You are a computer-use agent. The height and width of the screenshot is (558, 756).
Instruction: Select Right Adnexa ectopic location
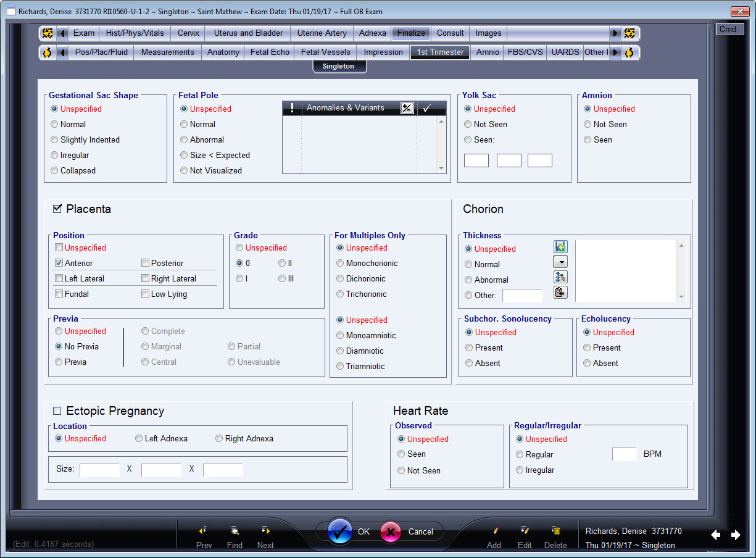coord(219,438)
